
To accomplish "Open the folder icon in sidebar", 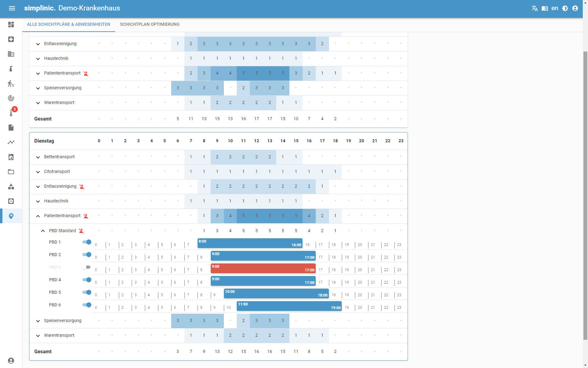I will [11, 172].
